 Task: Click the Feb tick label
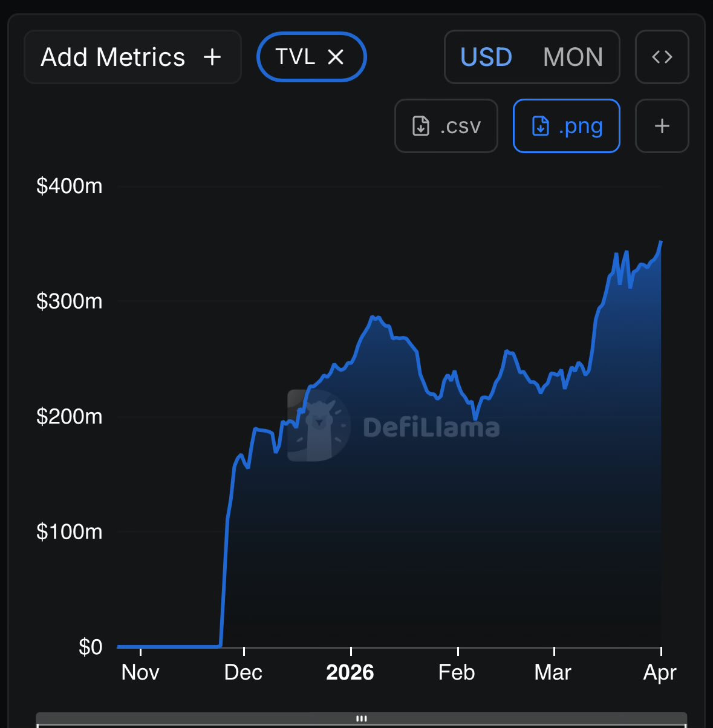click(457, 672)
